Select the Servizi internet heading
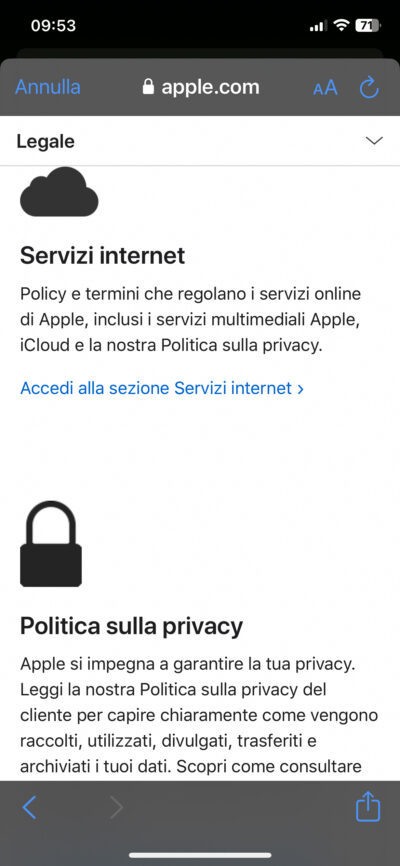The height and width of the screenshot is (866, 400). point(103,256)
